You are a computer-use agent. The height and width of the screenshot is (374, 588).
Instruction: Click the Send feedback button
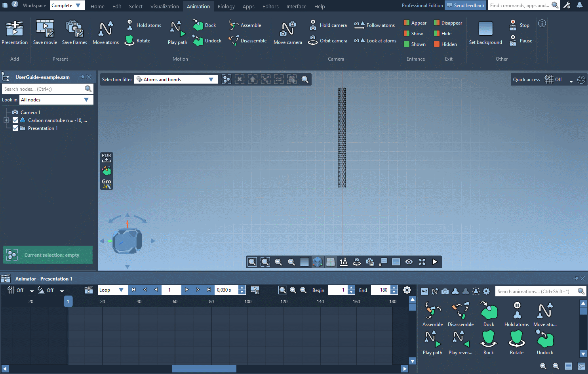(465, 5)
